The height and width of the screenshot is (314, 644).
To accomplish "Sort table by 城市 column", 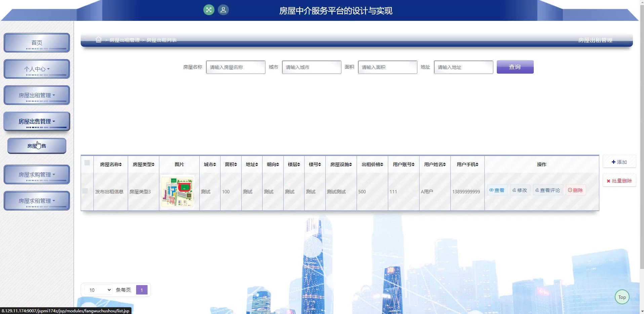I will click(x=210, y=164).
